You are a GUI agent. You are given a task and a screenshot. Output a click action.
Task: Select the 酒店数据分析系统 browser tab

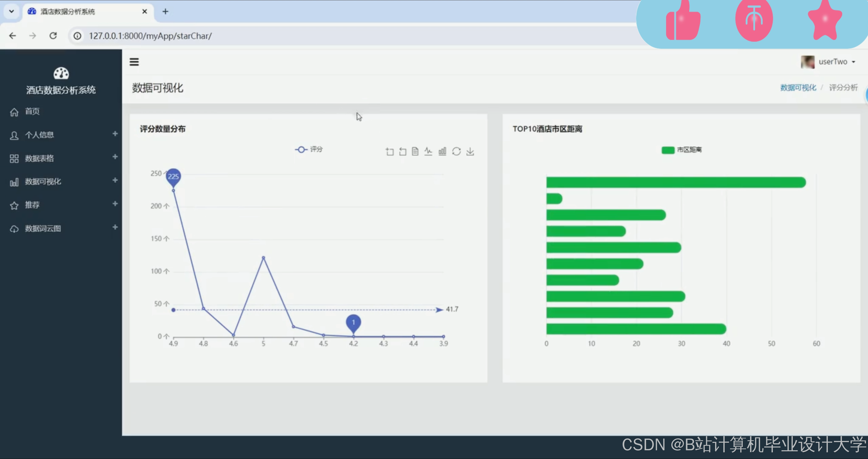(88, 11)
